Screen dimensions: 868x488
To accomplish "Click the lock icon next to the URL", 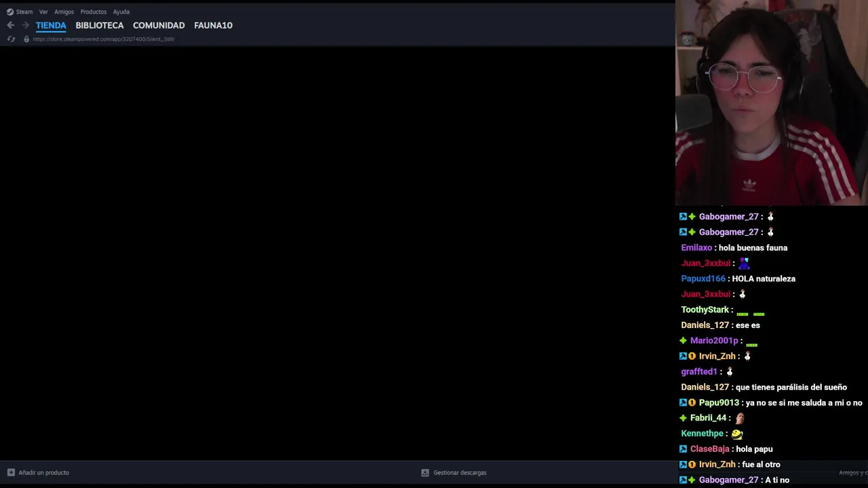I will click(26, 39).
